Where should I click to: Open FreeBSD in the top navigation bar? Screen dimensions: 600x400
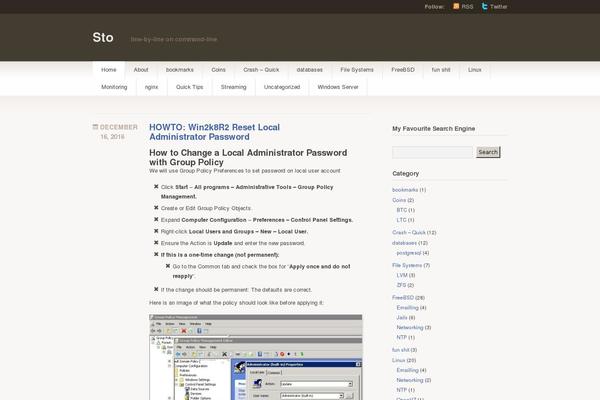point(403,70)
